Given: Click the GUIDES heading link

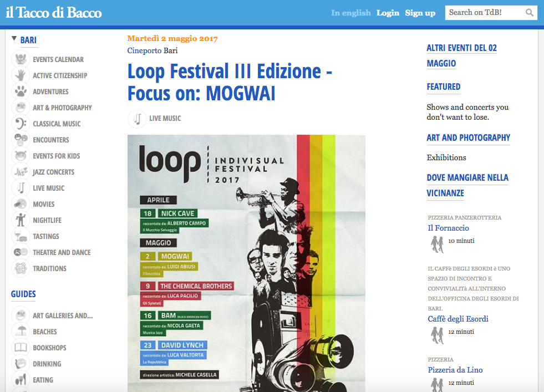Looking at the screenshot, I should (x=23, y=294).
